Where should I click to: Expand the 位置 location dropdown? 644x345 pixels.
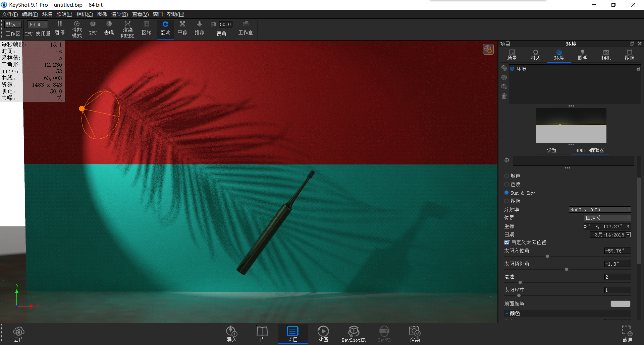[x=607, y=218]
